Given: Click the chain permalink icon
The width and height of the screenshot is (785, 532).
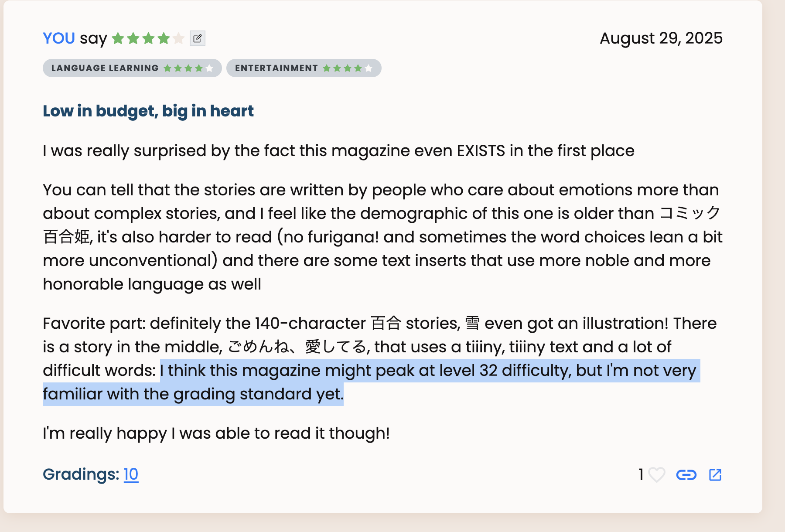Looking at the screenshot, I should pos(686,474).
